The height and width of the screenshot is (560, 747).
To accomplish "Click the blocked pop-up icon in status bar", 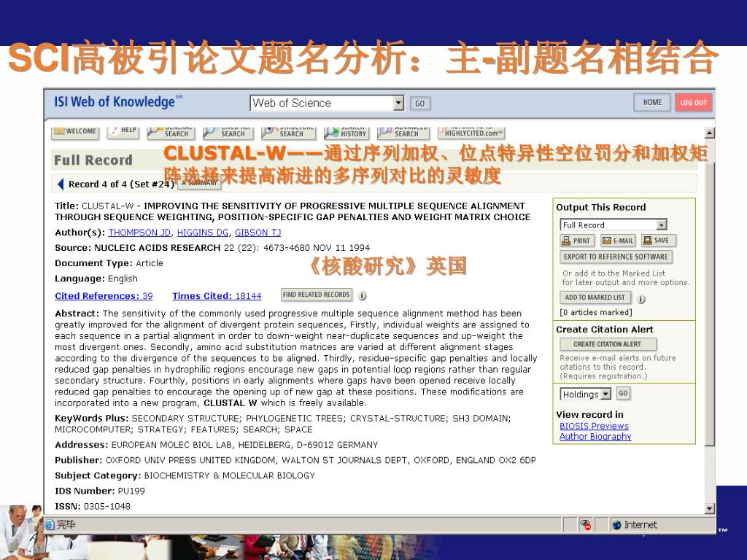I will 586,525.
